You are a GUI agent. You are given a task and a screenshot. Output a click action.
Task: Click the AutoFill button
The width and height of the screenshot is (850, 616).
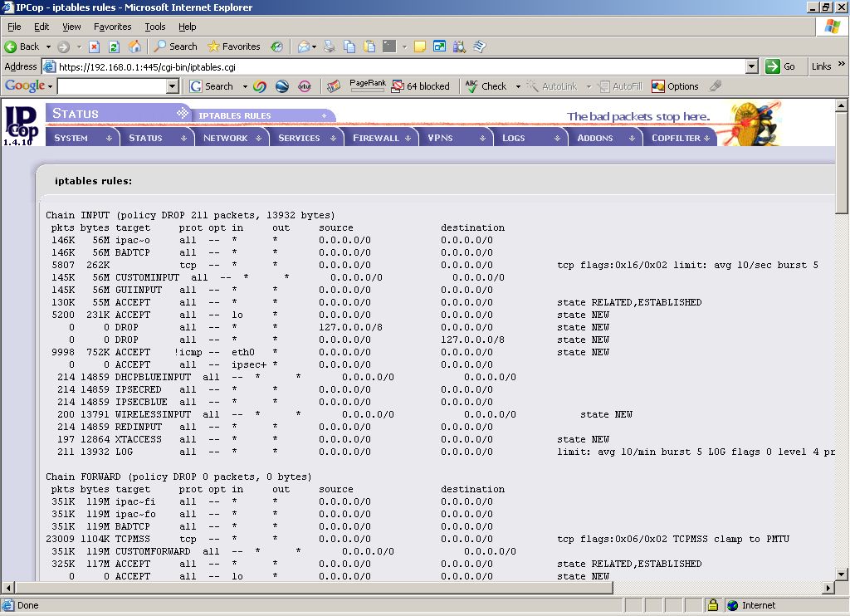[x=620, y=86]
